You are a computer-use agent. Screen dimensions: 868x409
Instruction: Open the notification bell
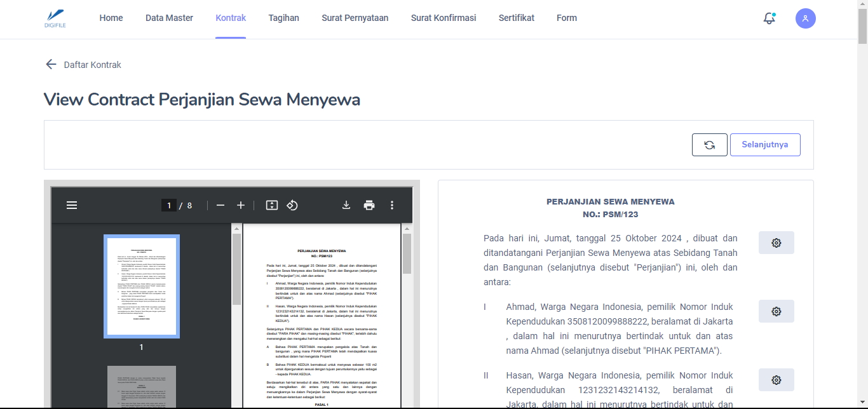[769, 18]
